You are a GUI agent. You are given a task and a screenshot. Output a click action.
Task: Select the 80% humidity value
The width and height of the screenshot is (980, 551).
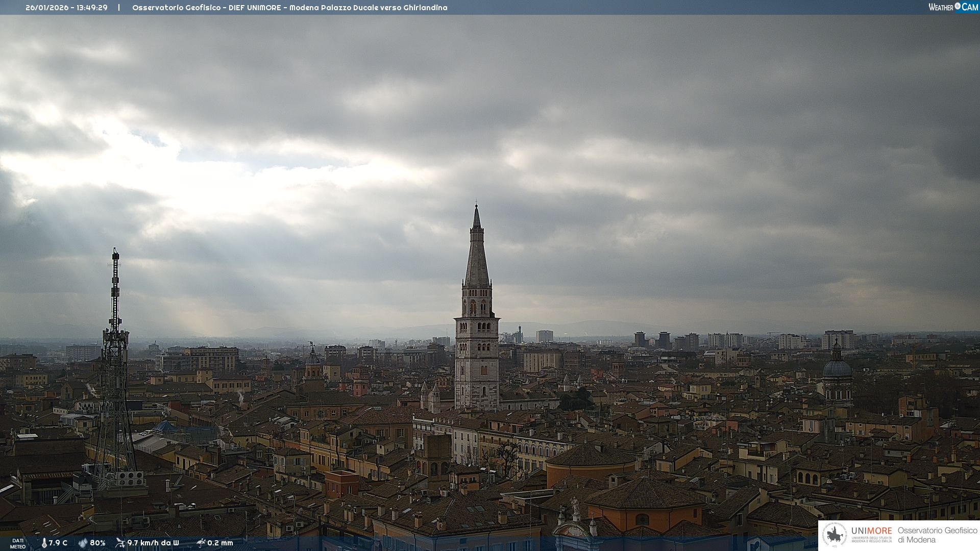point(97,543)
